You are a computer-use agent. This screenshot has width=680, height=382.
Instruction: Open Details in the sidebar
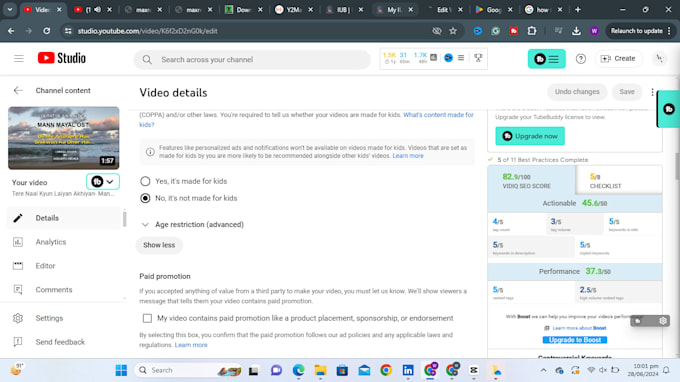[x=64, y=218]
